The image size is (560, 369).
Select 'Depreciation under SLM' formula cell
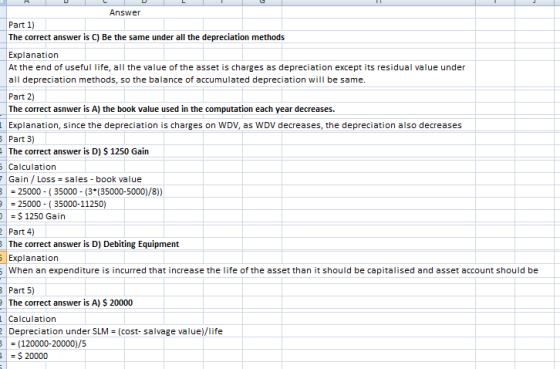click(x=115, y=331)
